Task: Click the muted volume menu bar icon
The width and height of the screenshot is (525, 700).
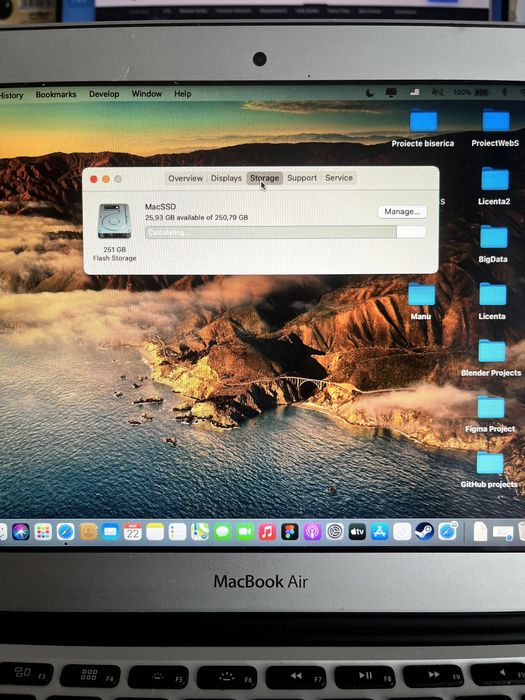Action: (x=437, y=92)
